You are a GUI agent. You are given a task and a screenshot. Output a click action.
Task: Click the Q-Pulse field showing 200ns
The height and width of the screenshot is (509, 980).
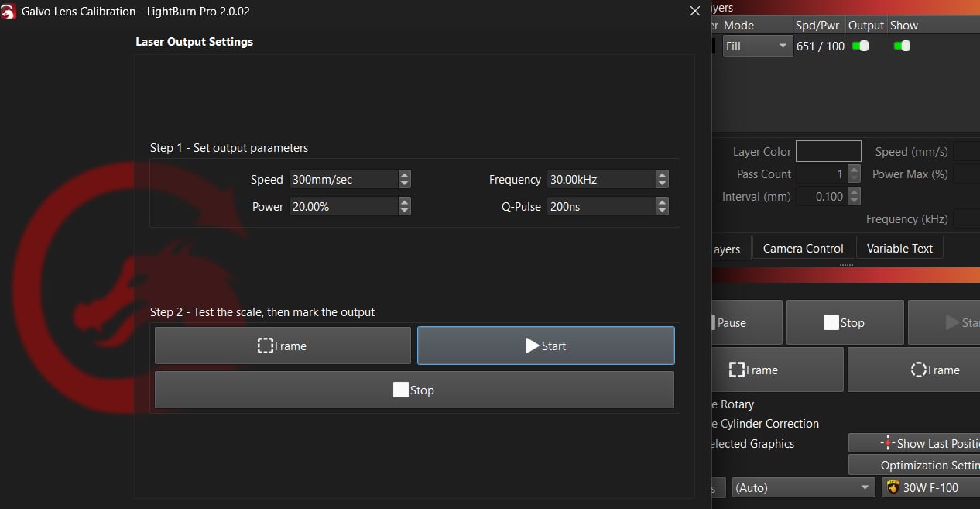coord(601,207)
